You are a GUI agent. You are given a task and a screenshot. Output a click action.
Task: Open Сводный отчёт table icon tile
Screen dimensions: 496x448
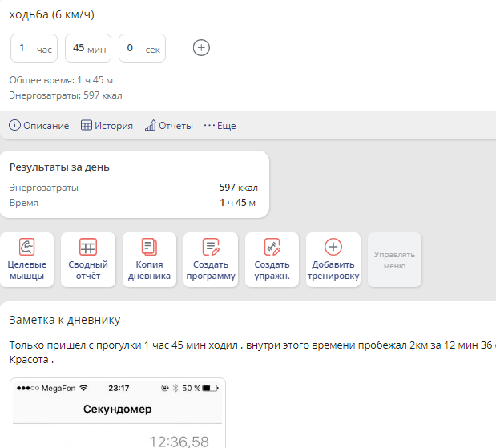(88, 259)
